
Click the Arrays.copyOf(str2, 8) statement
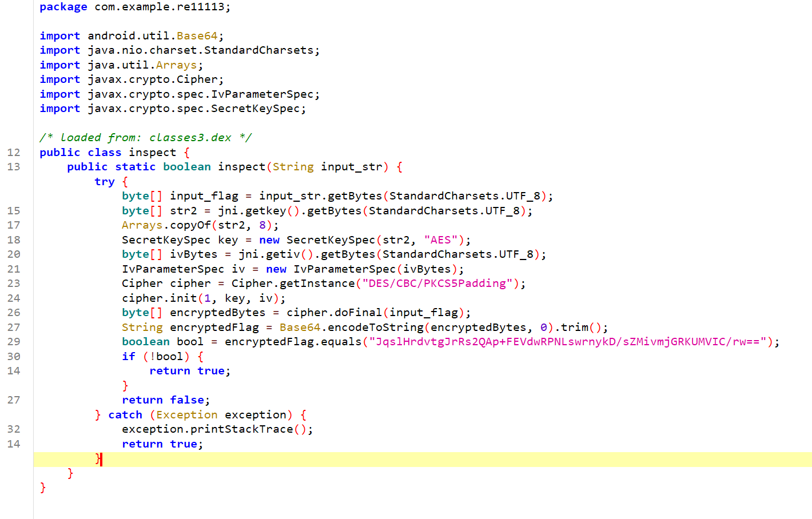click(200, 225)
